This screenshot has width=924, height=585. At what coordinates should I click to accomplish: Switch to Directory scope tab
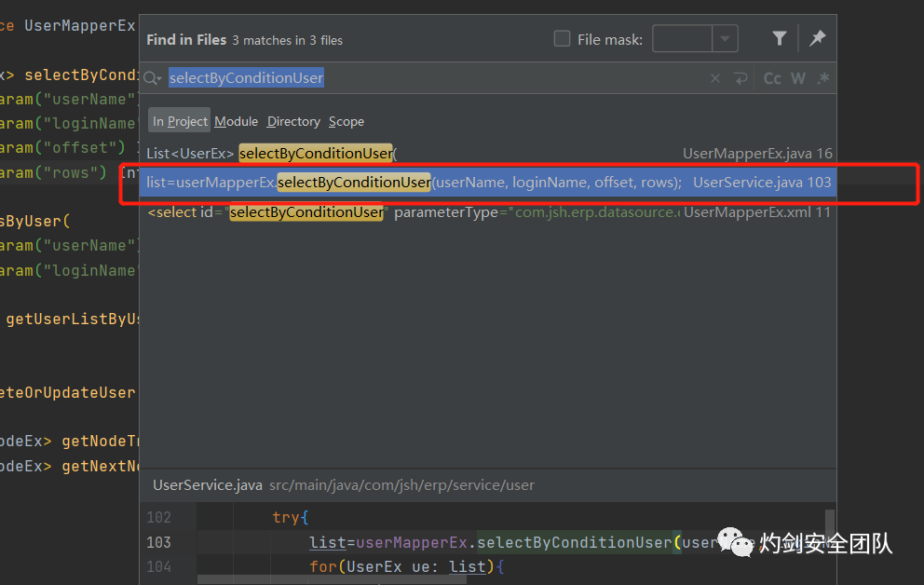(x=293, y=121)
